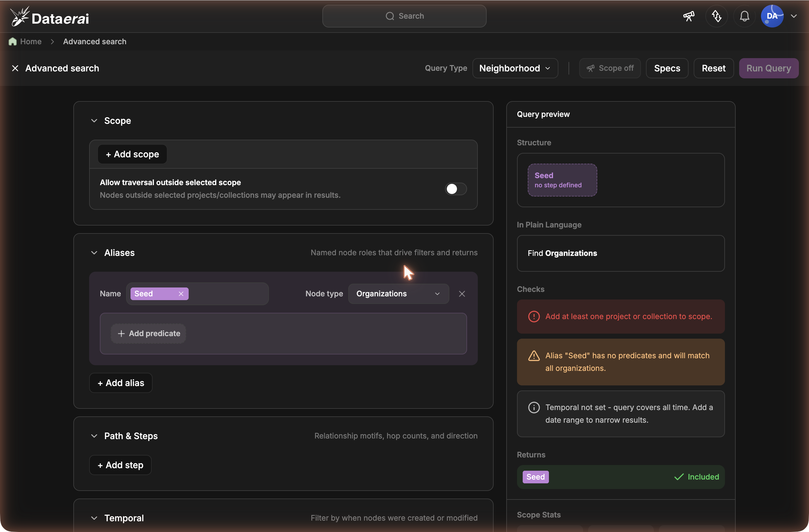Viewport: 809px width, 532px height.
Task: Click 'Add at least one project' error text
Action: pyautogui.click(x=629, y=317)
